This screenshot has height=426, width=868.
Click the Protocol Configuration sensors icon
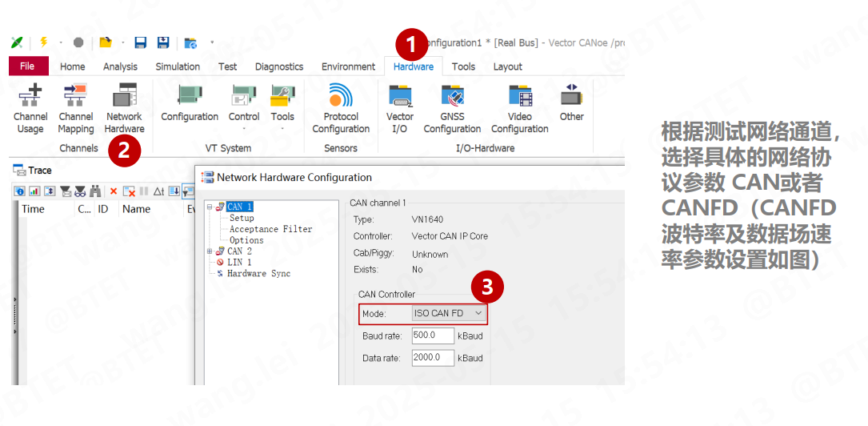click(341, 109)
